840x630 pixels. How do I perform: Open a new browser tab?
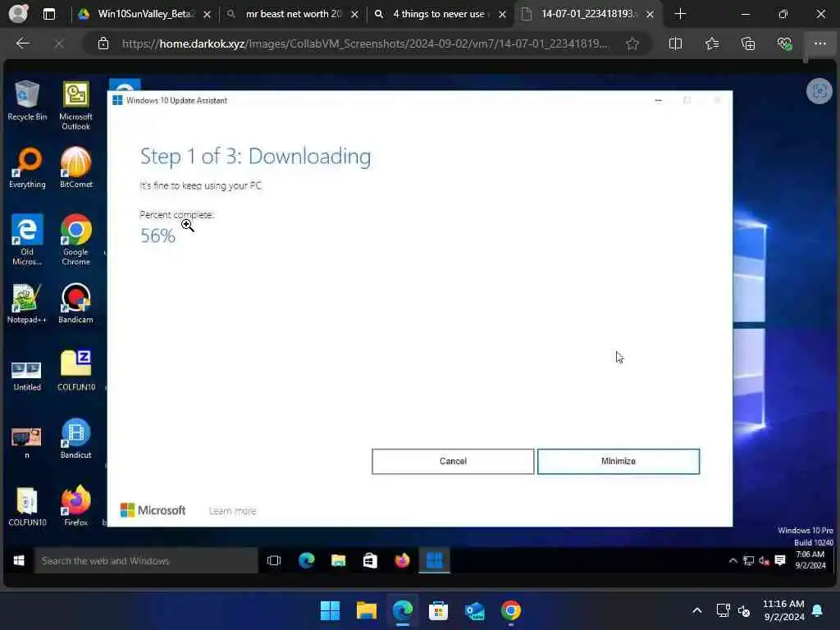click(x=680, y=14)
